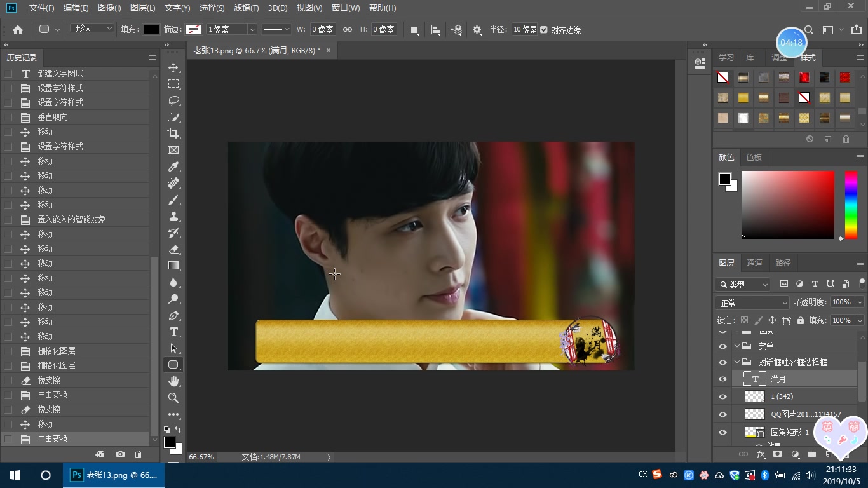Image resolution: width=868 pixels, height=488 pixels.
Task: Open stroke line style dropdown
Action: 276,29
